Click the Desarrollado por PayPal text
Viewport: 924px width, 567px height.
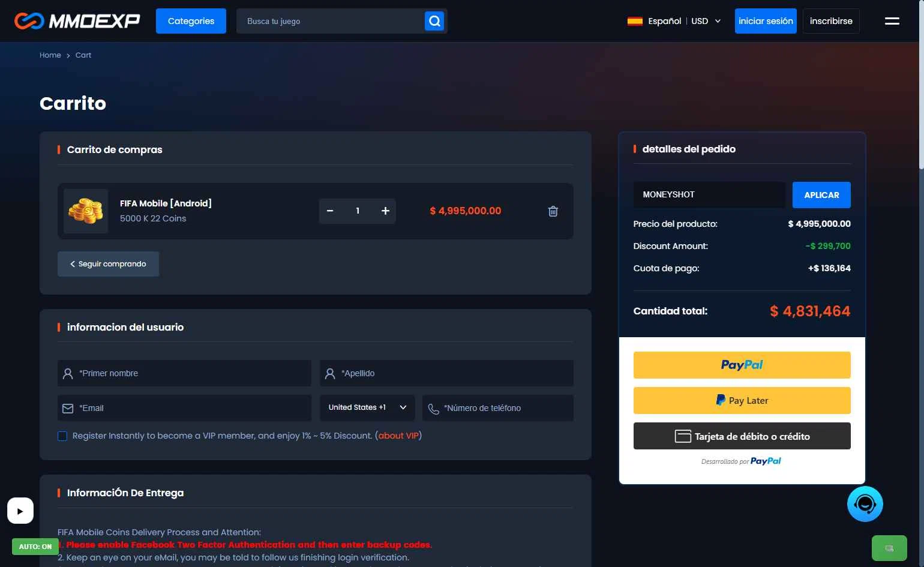pyautogui.click(x=741, y=461)
